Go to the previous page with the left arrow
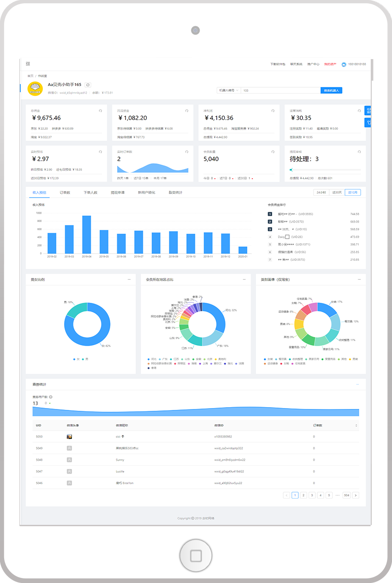This screenshot has width=392, height=583. [286, 495]
